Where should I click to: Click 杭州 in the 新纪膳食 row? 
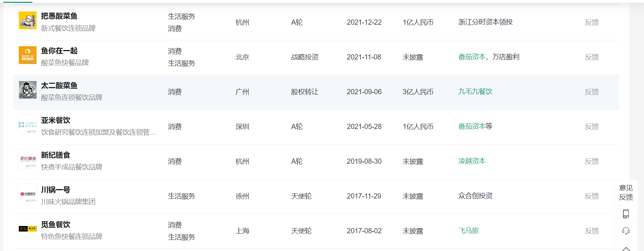(x=243, y=161)
